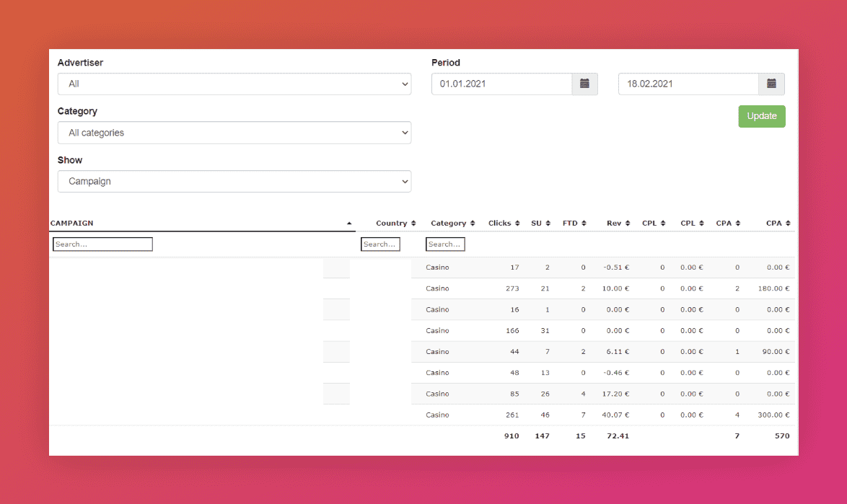
Task: Click the green Update button
Action: 762,116
